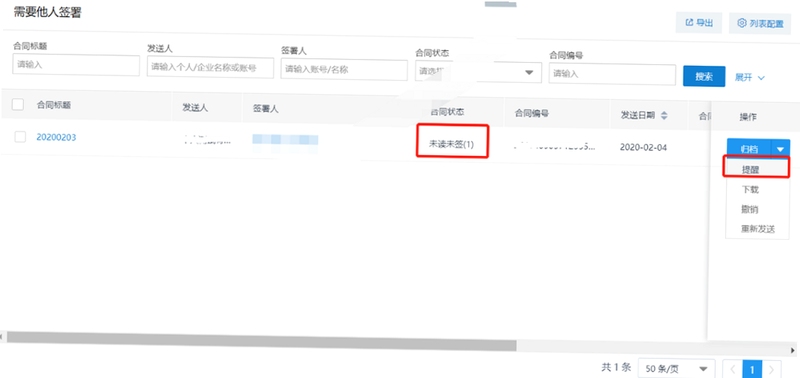Tick the checkbox for contract 20200203
The width and height of the screenshot is (800, 378).
tap(20, 137)
